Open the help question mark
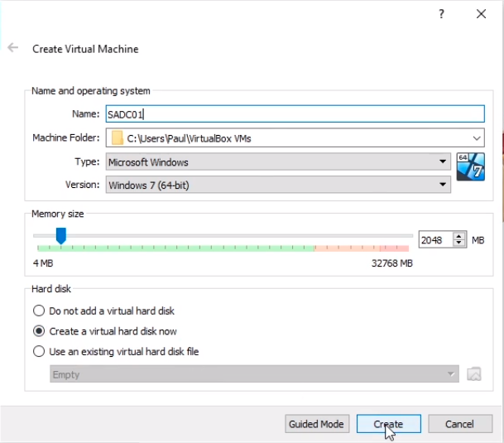Screen dimensions: 504x443 (x=441, y=14)
